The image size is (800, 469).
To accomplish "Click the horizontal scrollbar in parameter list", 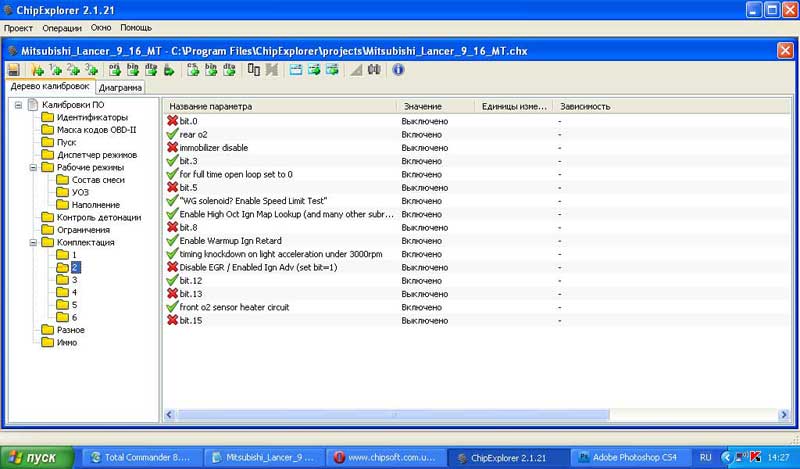I will point(400,415).
